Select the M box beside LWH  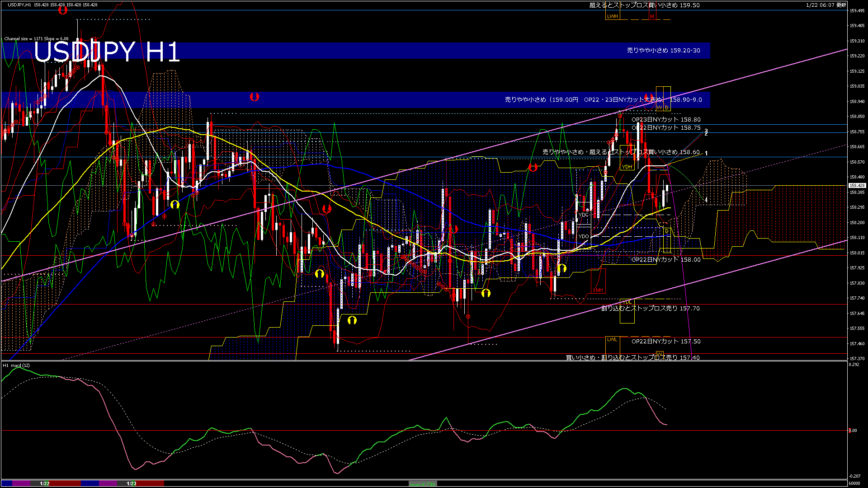tap(652, 16)
